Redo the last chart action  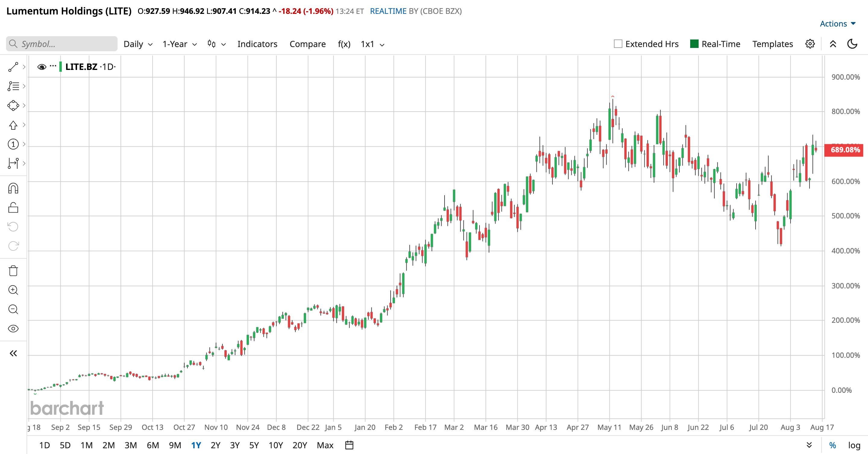[13, 246]
